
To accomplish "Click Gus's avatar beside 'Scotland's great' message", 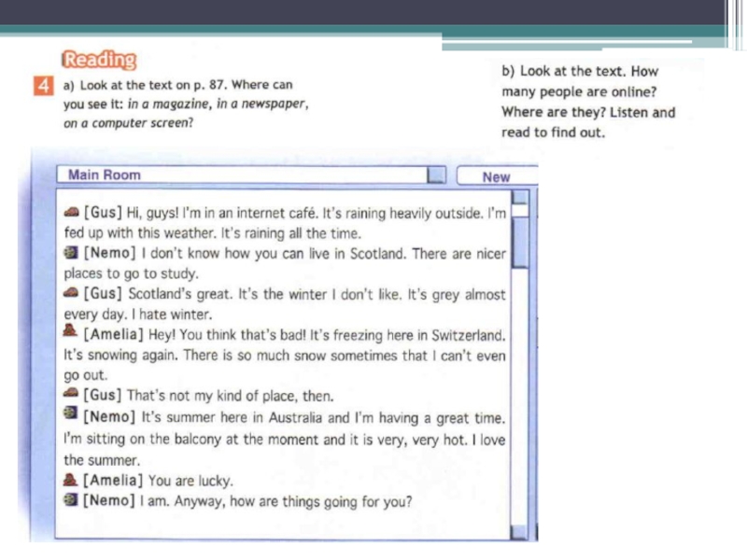I will point(72,293).
